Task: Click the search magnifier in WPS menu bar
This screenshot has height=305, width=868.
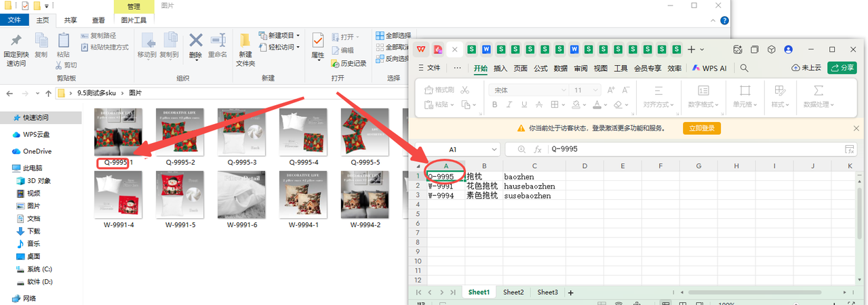Action: pyautogui.click(x=744, y=68)
